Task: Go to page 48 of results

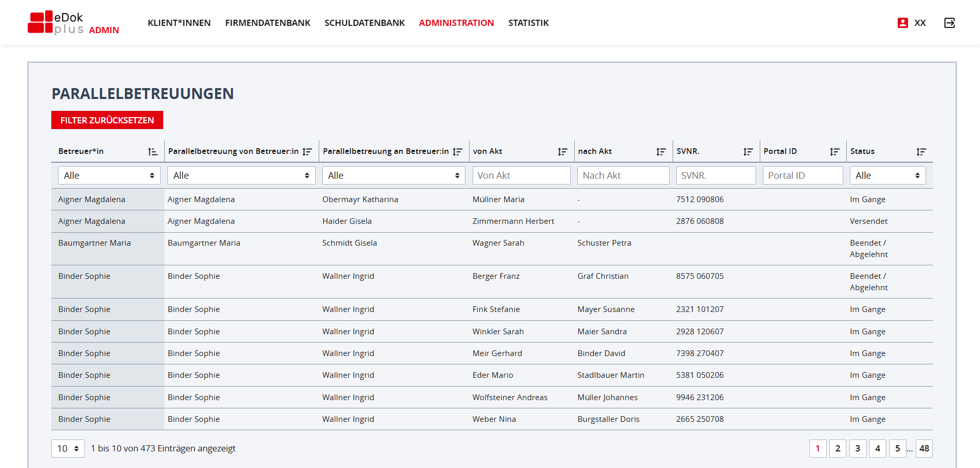Action: pos(924,449)
